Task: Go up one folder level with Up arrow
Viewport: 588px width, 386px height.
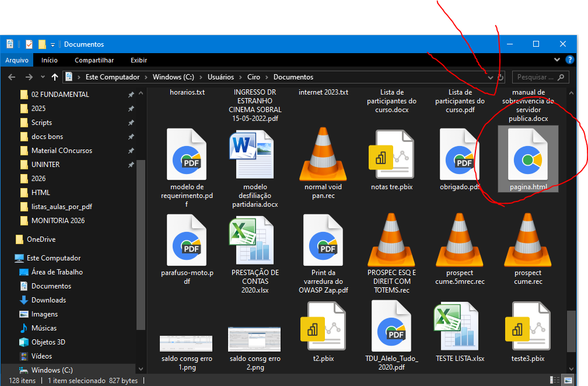Action: click(55, 77)
